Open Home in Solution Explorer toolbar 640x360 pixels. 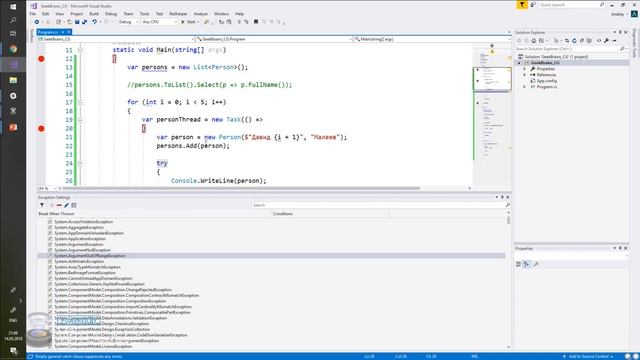click(x=533, y=41)
